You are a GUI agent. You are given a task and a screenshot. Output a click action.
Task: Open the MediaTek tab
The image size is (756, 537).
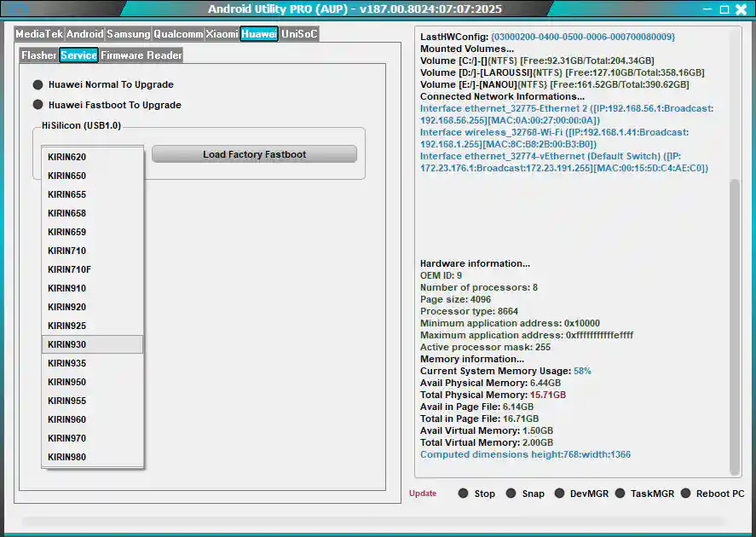[39, 34]
